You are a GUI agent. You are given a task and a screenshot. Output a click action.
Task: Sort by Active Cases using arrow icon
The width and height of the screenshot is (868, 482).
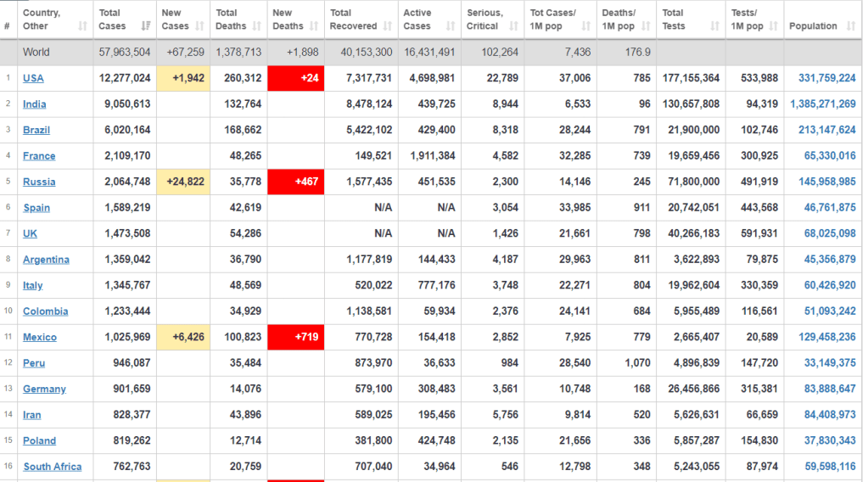pyautogui.click(x=450, y=26)
